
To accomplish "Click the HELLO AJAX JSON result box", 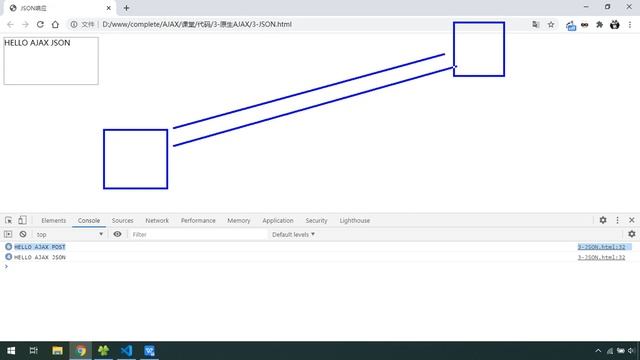I will click(51, 61).
